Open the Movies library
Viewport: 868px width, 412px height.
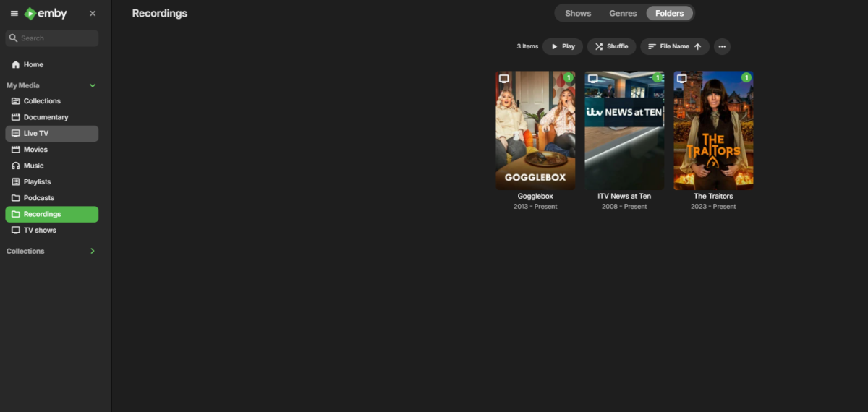pos(52,150)
